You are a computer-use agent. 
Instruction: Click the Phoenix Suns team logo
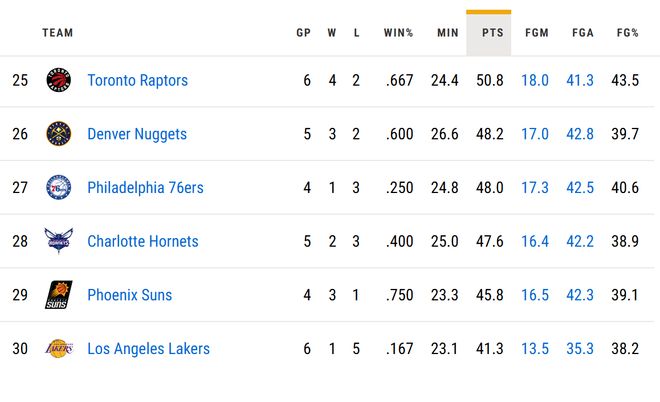[59, 295]
